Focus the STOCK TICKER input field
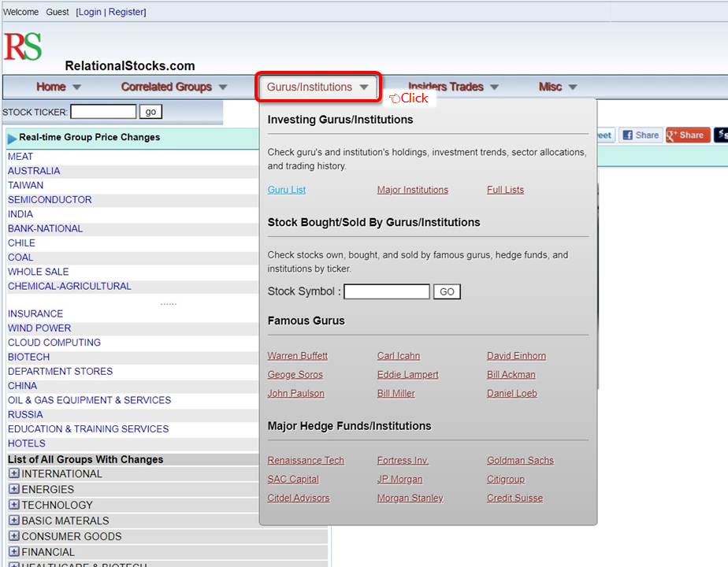This screenshot has width=728, height=567. (103, 112)
